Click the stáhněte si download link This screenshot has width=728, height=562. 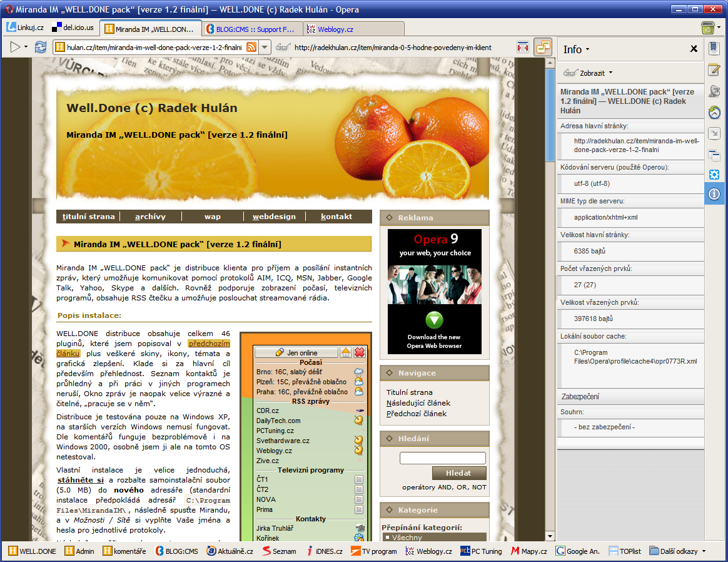click(80, 480)
